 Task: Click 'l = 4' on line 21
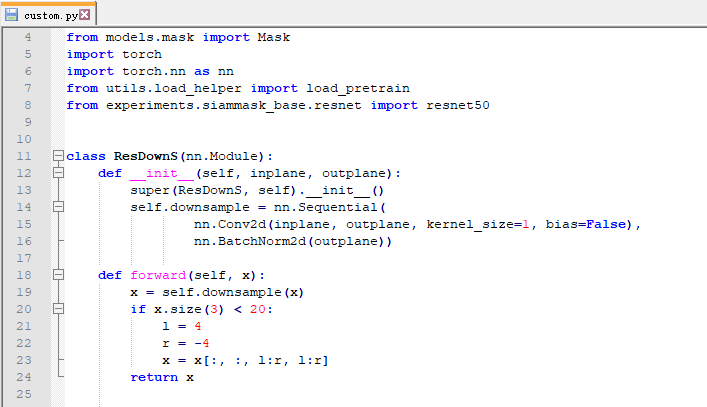[x=182, y=326]
